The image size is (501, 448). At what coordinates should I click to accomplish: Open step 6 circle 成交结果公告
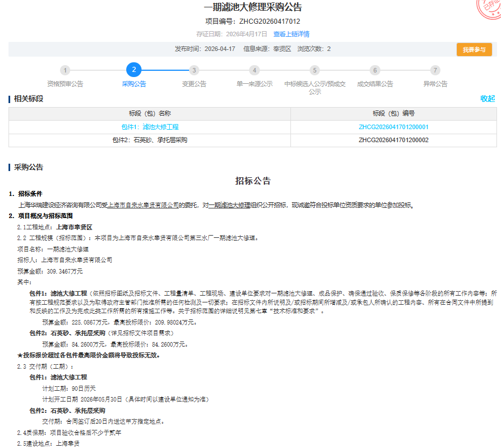pyautogui.click(x=375, y=70)
